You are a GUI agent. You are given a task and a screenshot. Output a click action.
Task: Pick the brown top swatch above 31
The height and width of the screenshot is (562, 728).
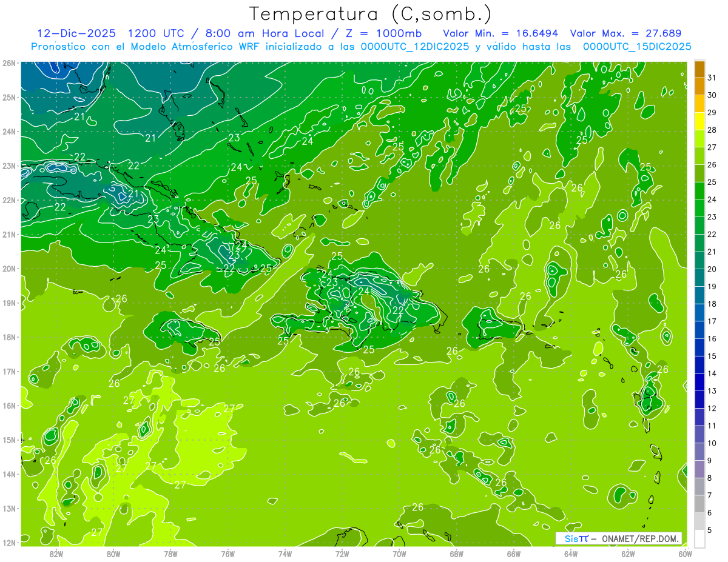(x=699, y=69)
